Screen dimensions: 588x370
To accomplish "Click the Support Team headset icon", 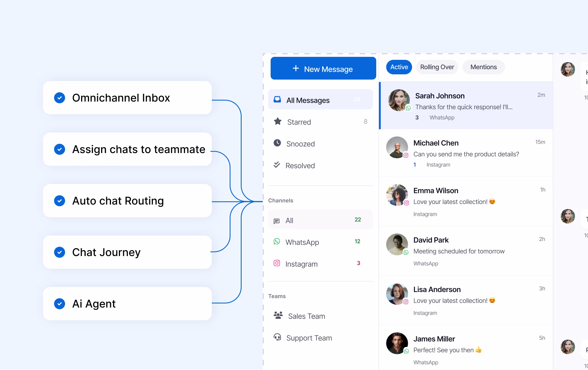I will click(277, 337).
